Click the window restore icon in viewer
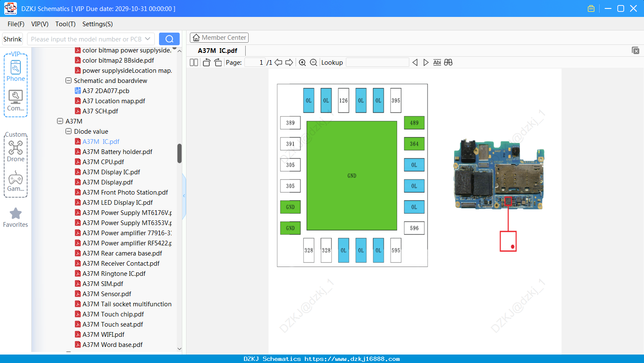644x363 pixels. (x=635, y=50)
